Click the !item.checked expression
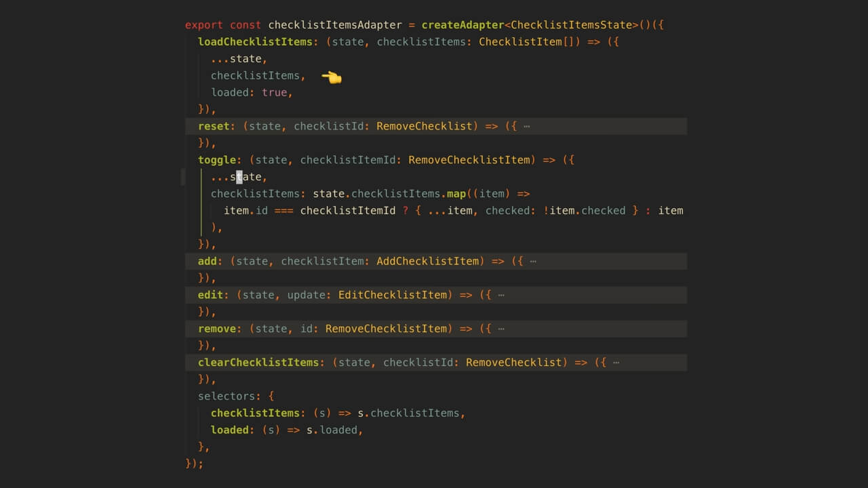The height and width of the screenshot is (488, 868). [584, 211]
